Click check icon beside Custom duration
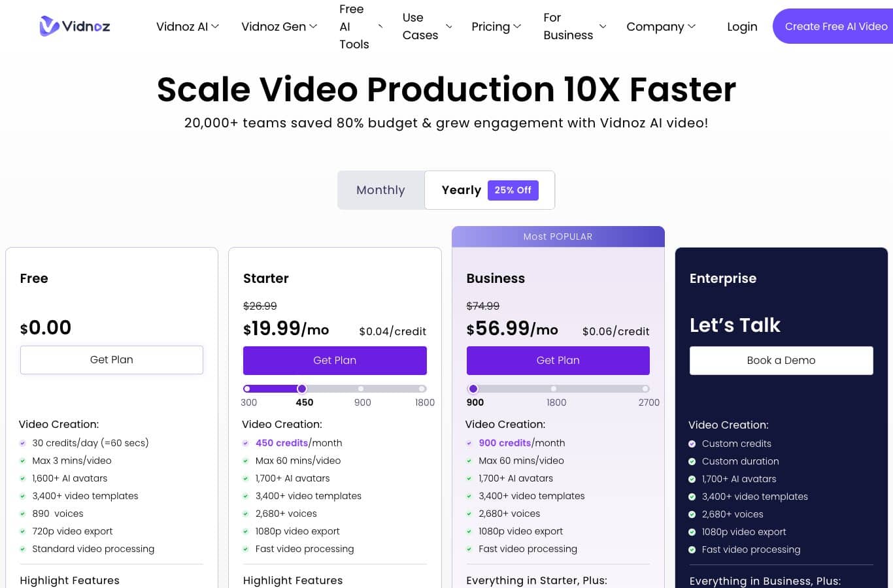 692,461
